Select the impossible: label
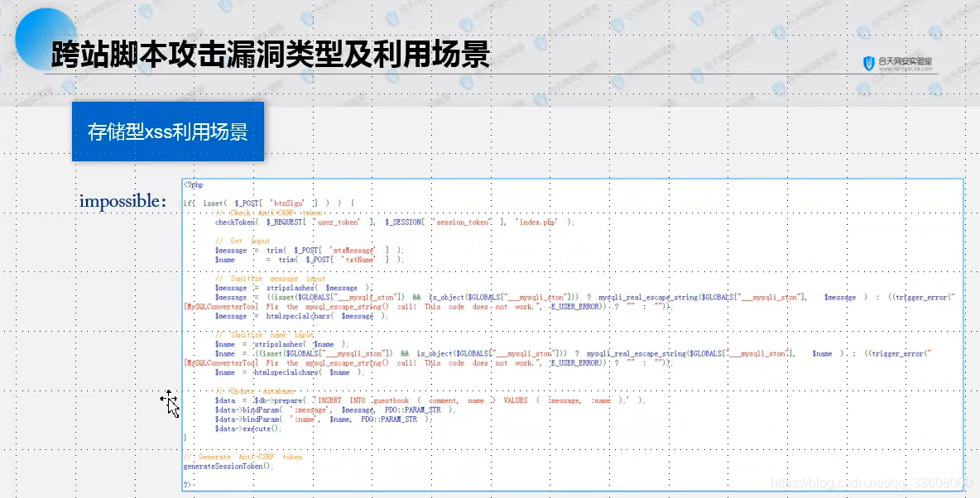 pos(122,200)
